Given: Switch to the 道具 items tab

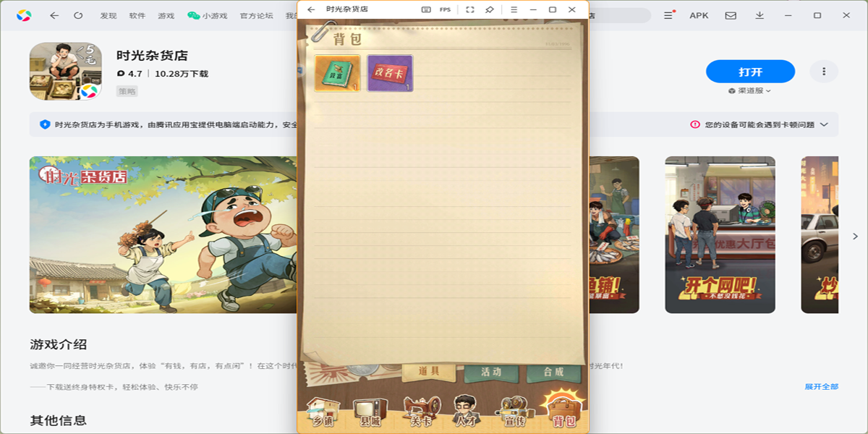Looking at the screenshot, I should click(429, 371).
